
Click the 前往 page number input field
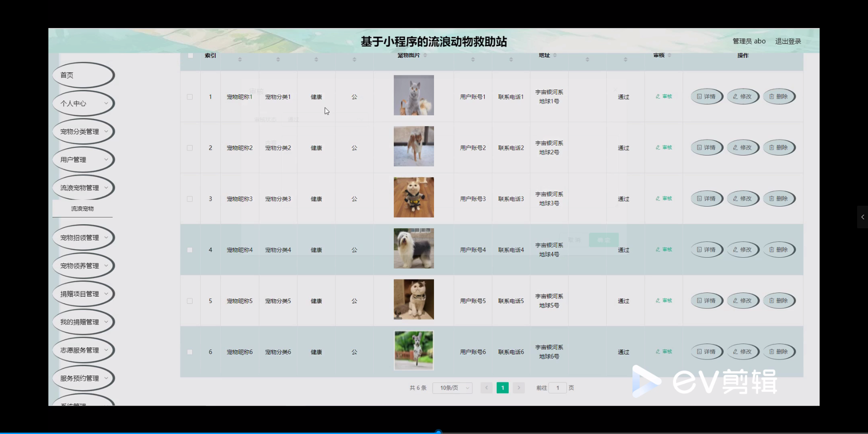(558, 387)
